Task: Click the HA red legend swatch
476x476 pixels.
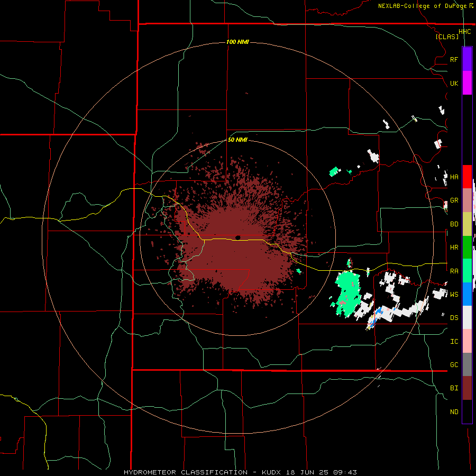Action: click(x=467, y=177)
